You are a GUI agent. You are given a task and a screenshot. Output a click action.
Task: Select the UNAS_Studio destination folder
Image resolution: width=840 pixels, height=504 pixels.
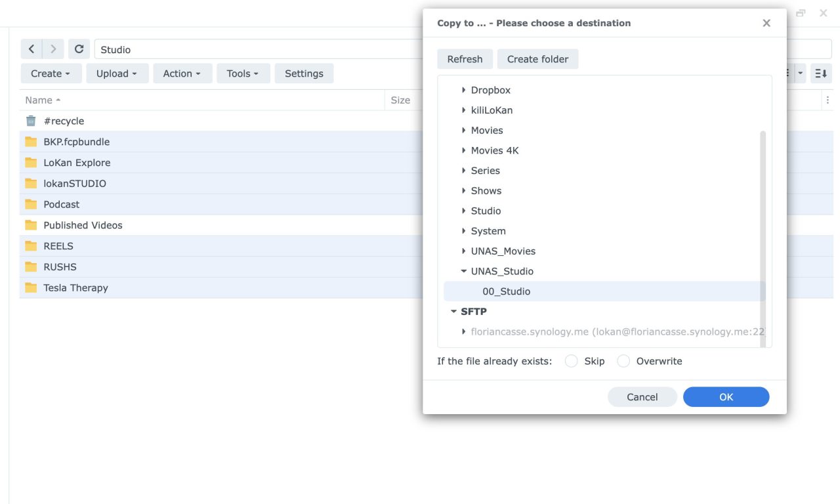tap(502, 271)
